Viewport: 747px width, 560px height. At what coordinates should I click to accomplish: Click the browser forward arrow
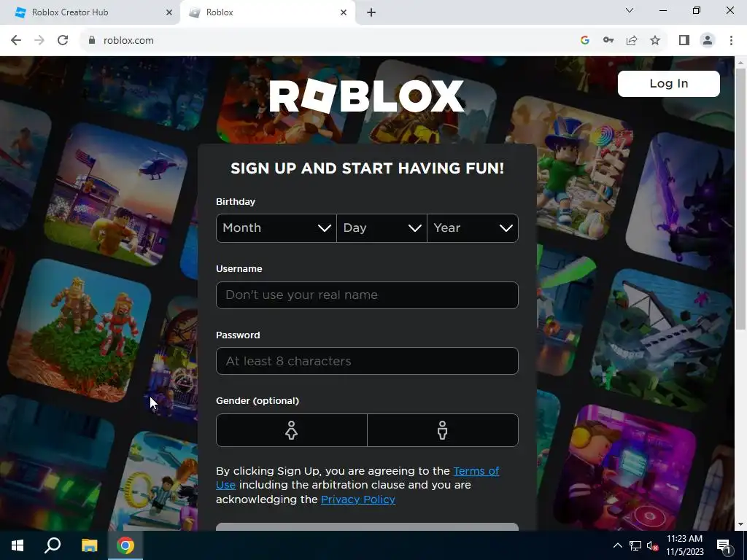[x=39, y=41]
